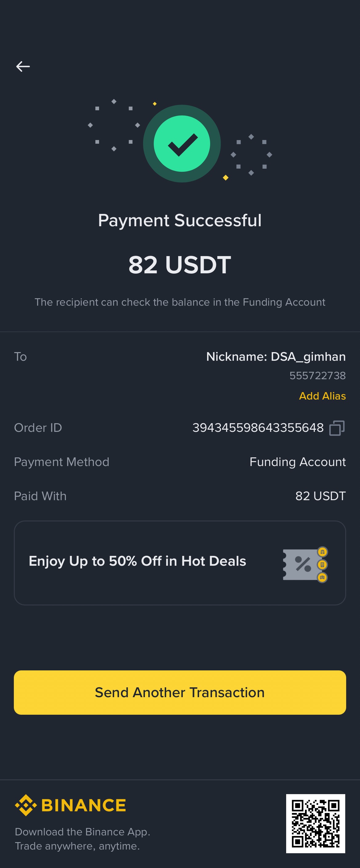Tap the Paid With 82 USDT value
Screen dimensions: 360x868
click(x=320, y=496)
